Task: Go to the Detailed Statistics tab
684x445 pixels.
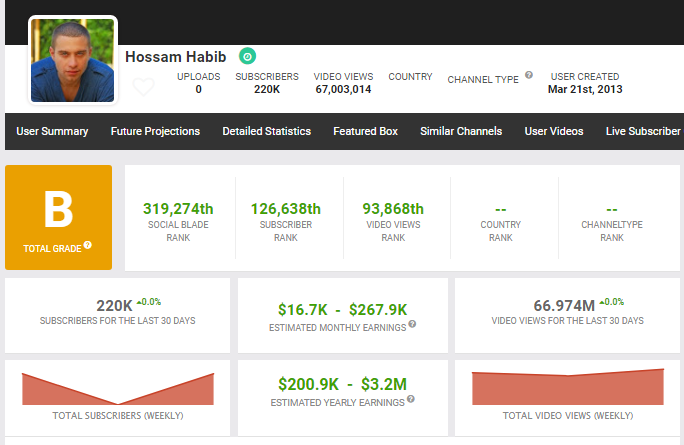Action: click(x=266, y=131)
